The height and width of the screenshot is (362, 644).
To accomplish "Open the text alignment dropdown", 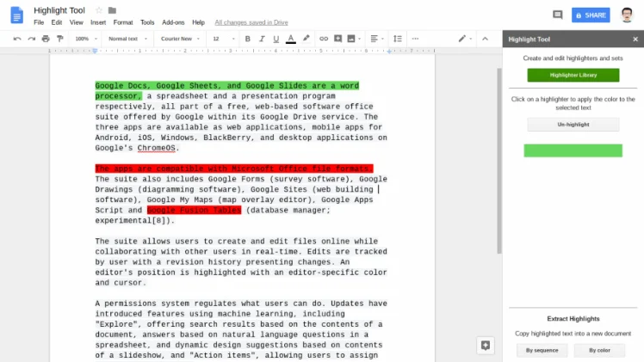I will (x=377, y=39).
